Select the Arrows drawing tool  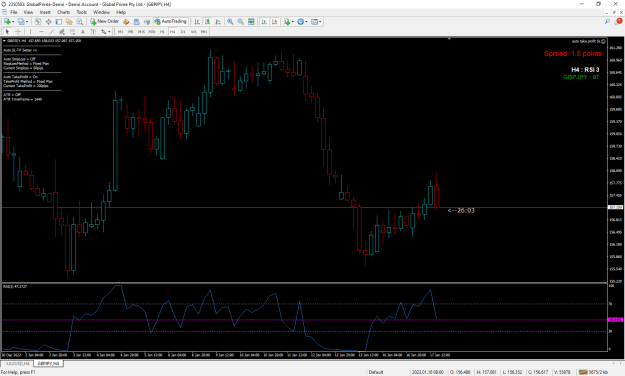point(103,31)
